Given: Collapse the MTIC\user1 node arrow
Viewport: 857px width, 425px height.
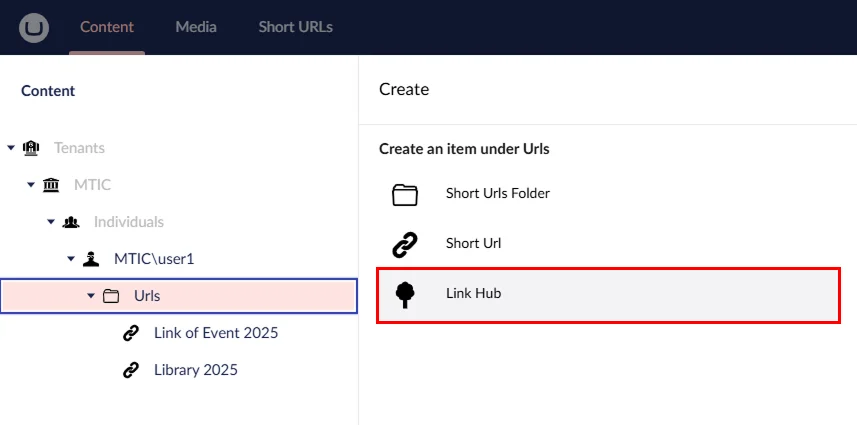Looking at the screenshot, I should pyautogui.click(x=71, y=259).
